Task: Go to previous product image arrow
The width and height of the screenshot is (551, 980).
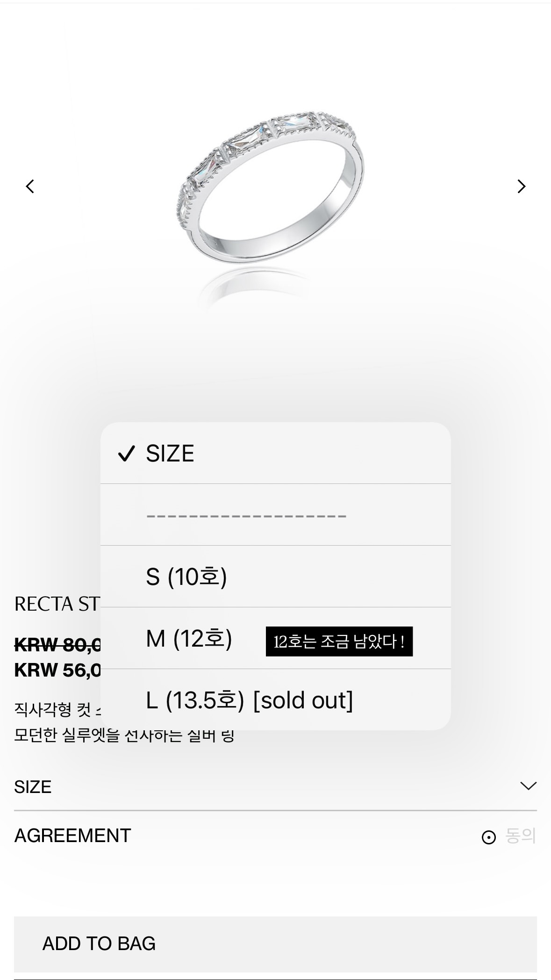Action: (30, 187)
